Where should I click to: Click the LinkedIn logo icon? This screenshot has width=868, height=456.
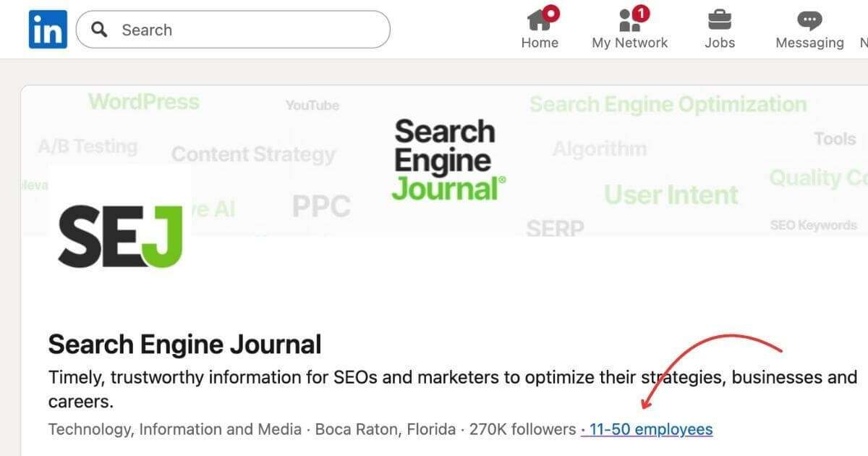[x=46, y=29]
